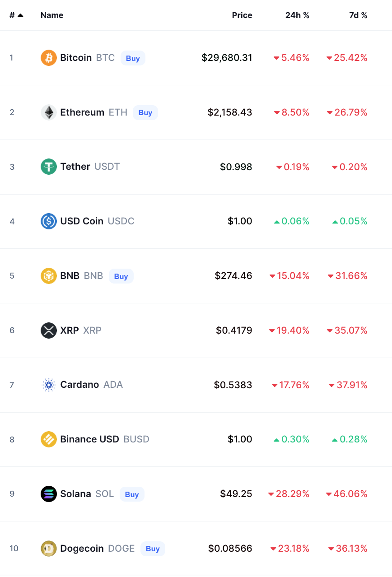Sort the table by Price column
The height and width of the screenshot is (577, 392).
[242, 15]
